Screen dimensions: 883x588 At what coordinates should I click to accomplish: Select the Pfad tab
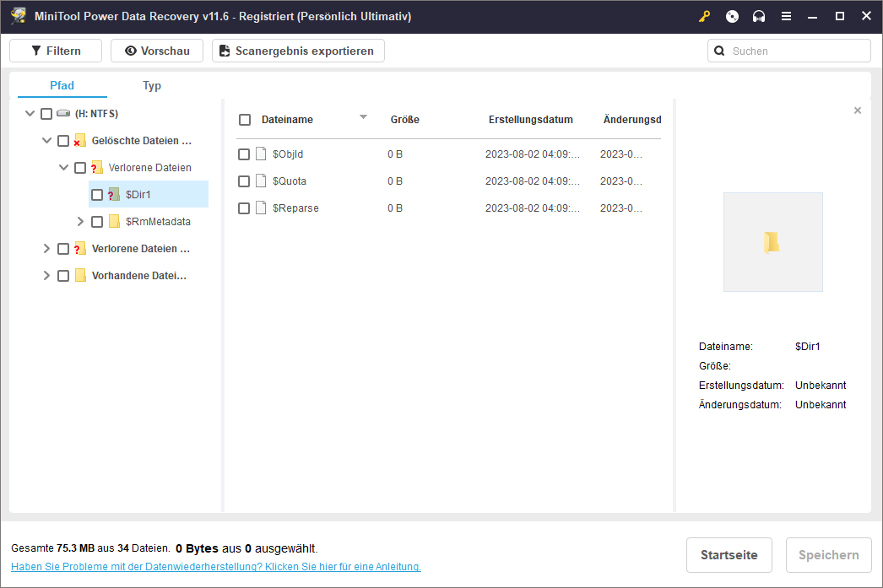coord(62,85)
